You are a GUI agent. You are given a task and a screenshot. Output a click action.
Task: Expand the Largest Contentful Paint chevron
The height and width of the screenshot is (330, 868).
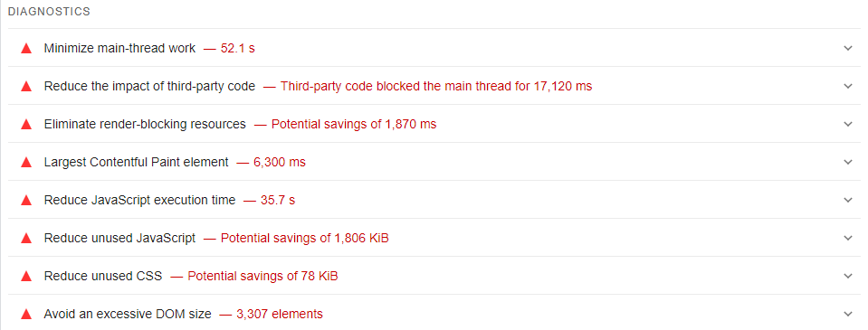pyautogui.click(x=847, y=163)
